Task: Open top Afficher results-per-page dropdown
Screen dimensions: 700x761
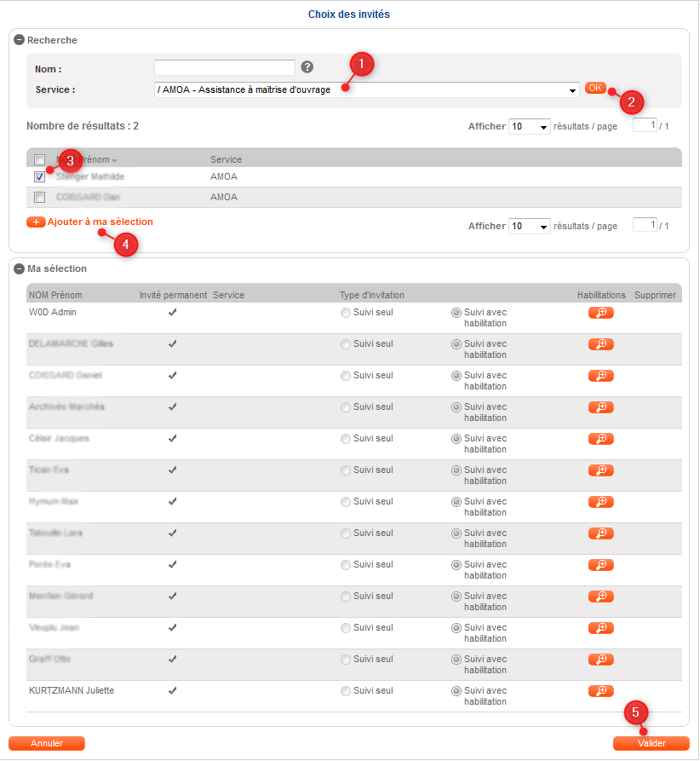Action: [x=530, y=127]
